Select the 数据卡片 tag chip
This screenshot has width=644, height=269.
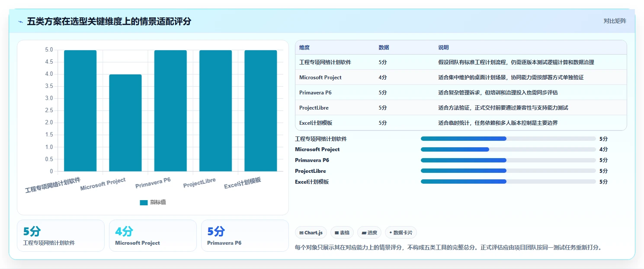[x=401, y=233]
